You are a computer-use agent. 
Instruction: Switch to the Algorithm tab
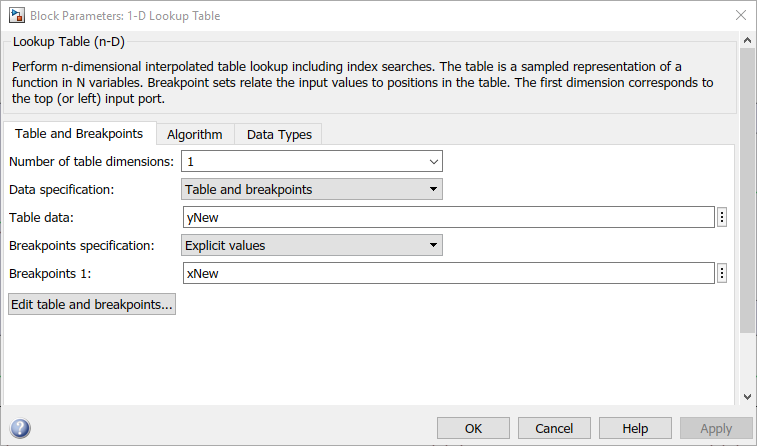[195, 134]
